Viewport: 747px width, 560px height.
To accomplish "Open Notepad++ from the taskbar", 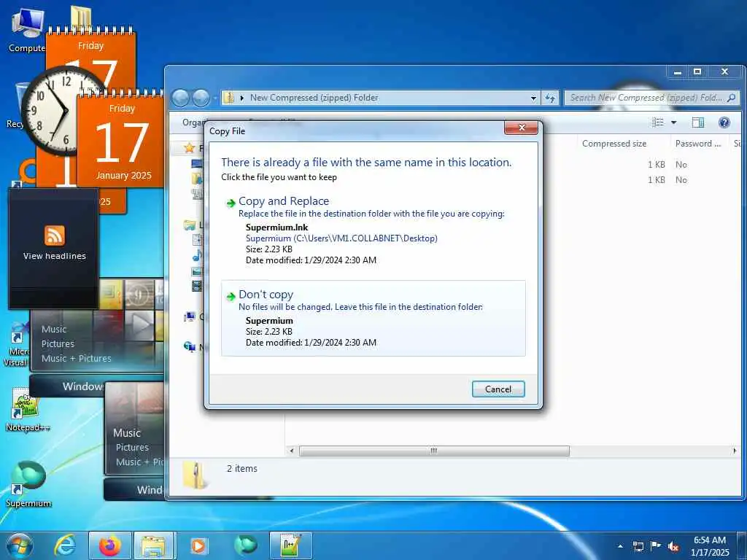I will 290,545.
